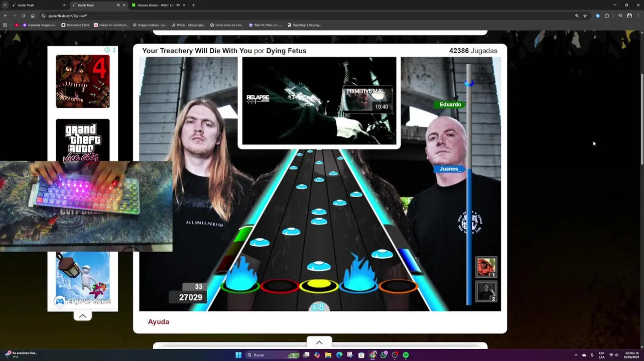Open the Five Nights at Freddy's 4 ad
Image resolution: width=644 pixels, height=361 pixels.
(83, 81)
